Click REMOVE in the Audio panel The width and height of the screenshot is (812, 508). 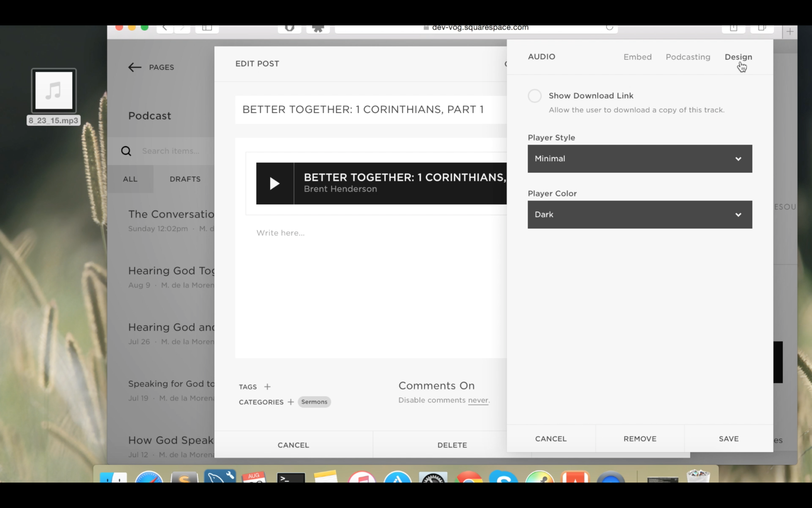pos(640,439)
